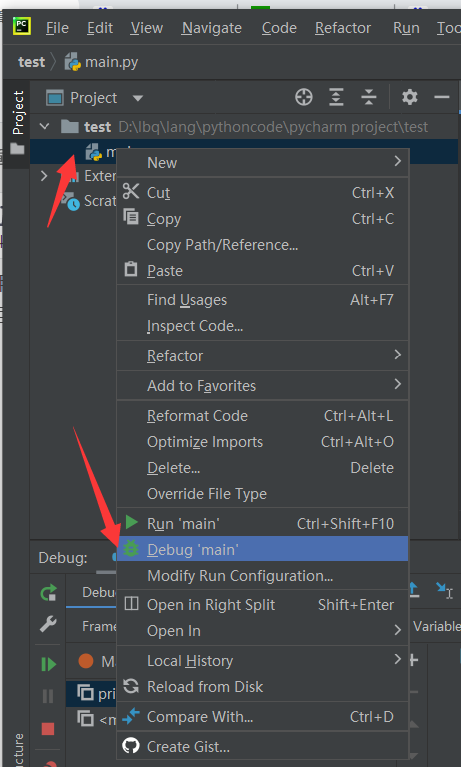Click the main.py breadcrumb

tap(102, 62)
